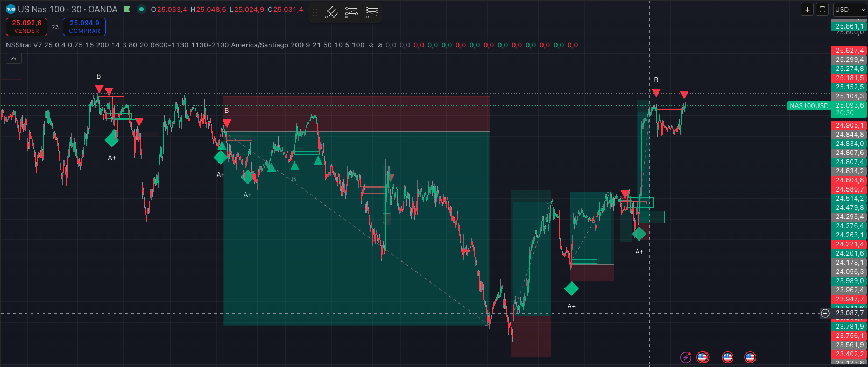Click the NAS100USD price label

click(809, 106)
